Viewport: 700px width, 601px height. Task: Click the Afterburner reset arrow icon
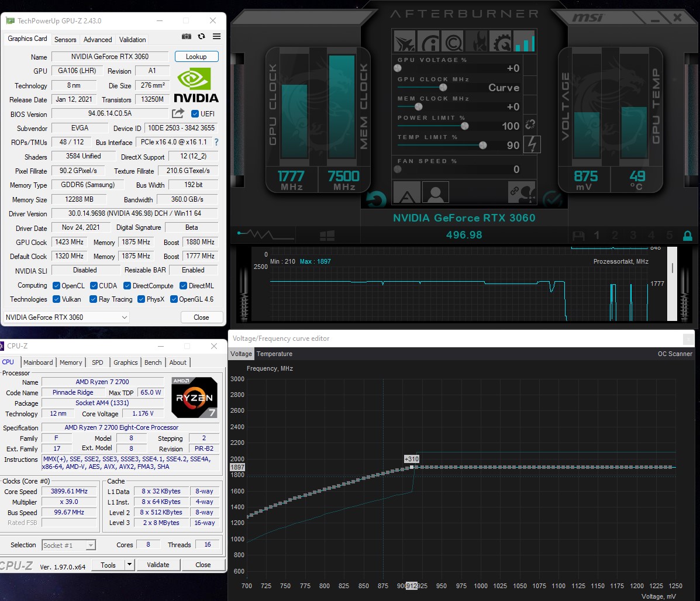(x=376, y=199)
